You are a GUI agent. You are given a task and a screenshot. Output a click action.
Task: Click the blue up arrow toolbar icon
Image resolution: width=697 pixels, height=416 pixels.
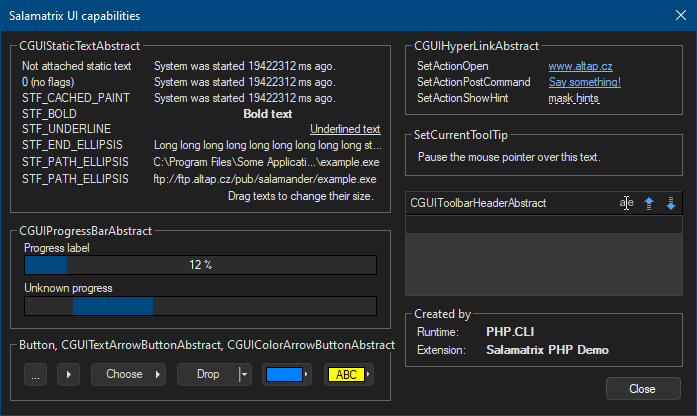tap(649, 203)
